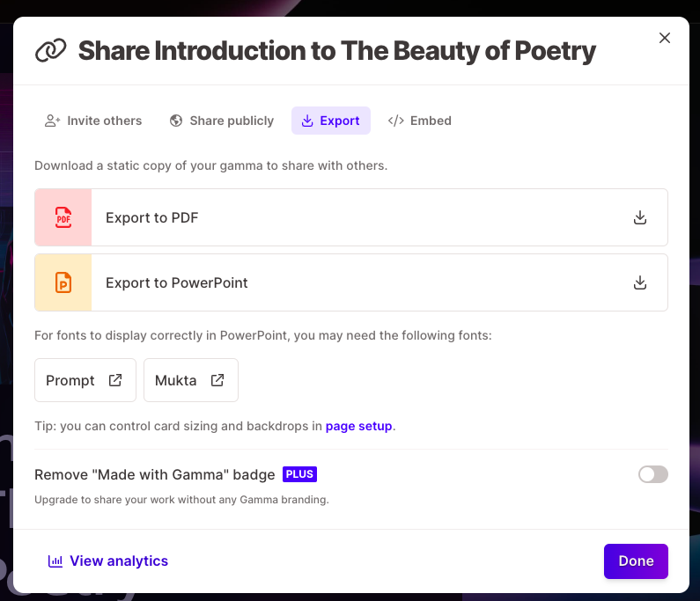Click "Upgrade to share your work" text
The image size is (700, 601).
(181, 500)
